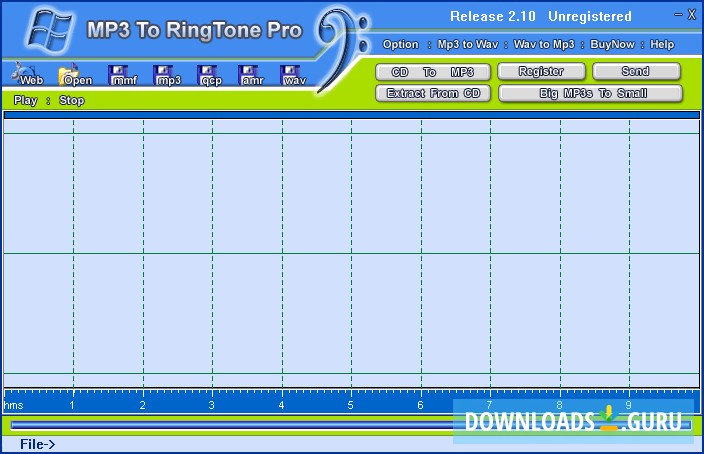This screenshot has height=454, width=704.
Task: Click the 'Unregistered' status text
Action: point(590,17)
